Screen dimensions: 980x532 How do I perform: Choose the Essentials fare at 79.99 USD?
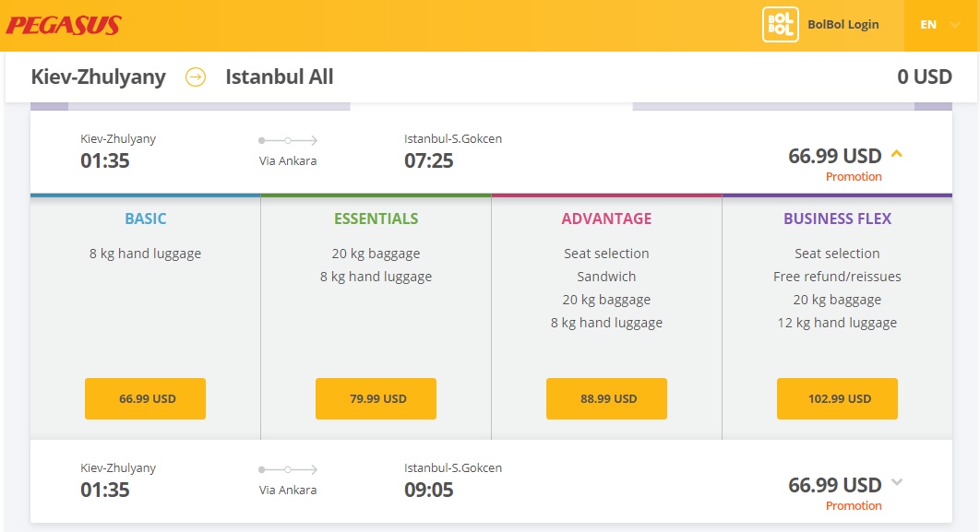pos(376,398)
